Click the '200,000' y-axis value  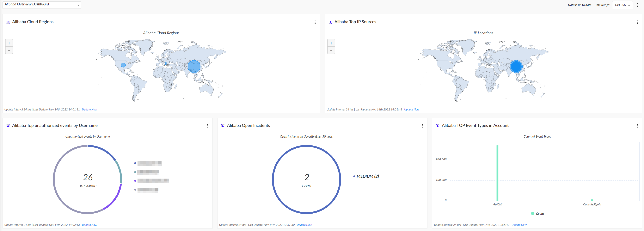[441, 159]
